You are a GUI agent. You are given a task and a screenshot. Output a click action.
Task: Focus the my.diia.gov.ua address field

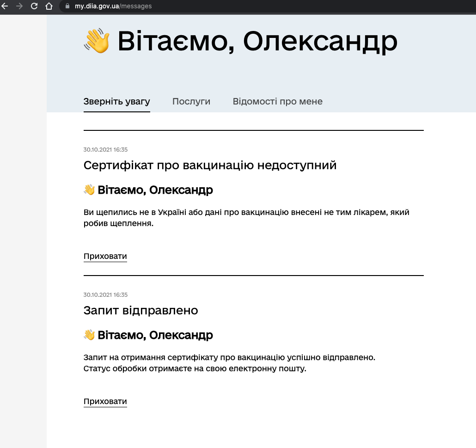(113, 6)
